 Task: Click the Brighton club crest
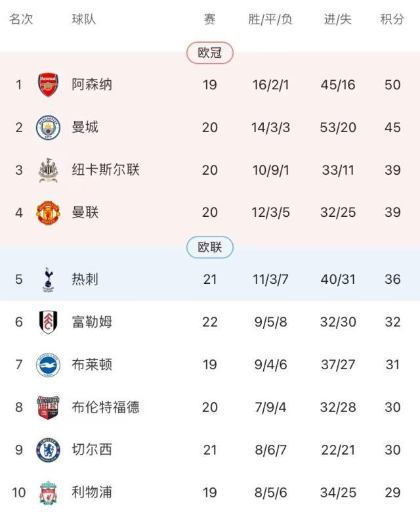(48, 364)
